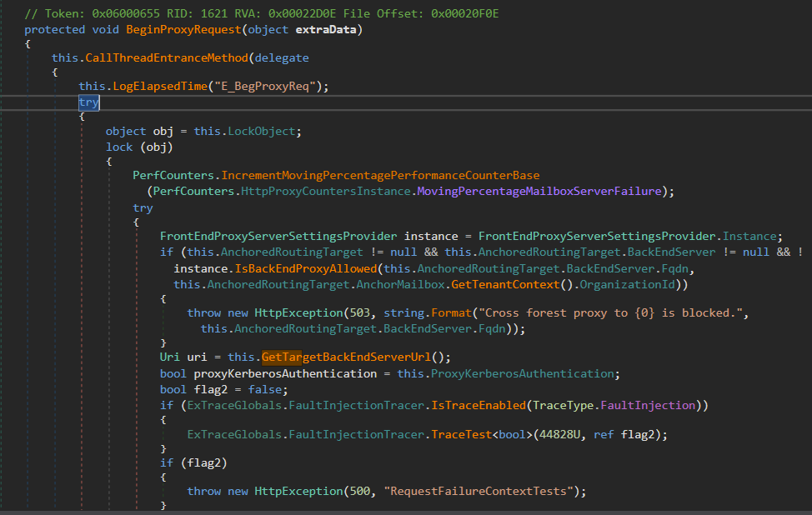Go to CallThreadEntranceMethod call
The width and height of the screenshot is (812, 515).
pyautogui.click(x=167, y=58)
